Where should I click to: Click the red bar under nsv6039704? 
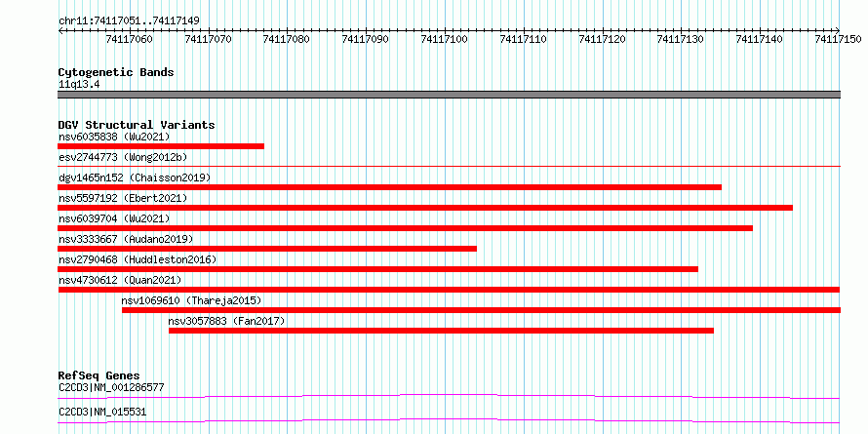pos(405,228)
